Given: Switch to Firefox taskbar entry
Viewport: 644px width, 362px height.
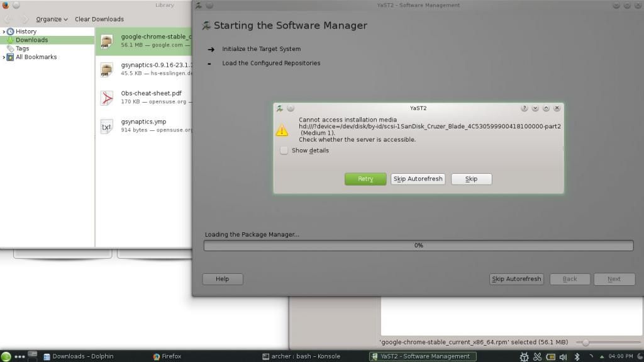Looking at the screenshot, I should tap(167, 356).
